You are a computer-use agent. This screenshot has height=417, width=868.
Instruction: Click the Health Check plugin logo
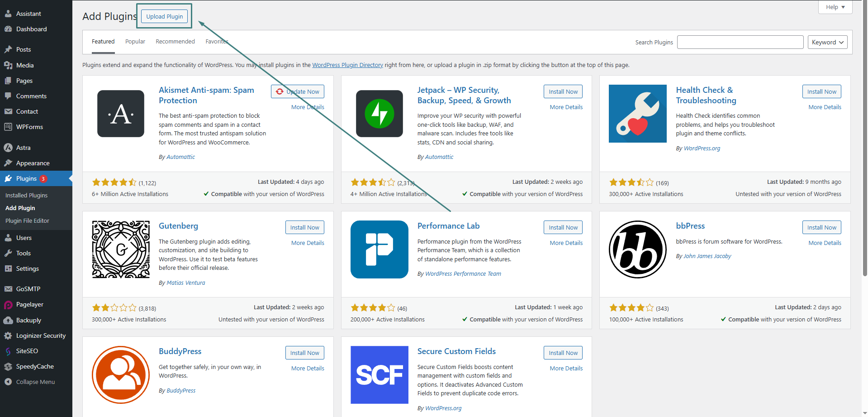[x=638, y=114]
